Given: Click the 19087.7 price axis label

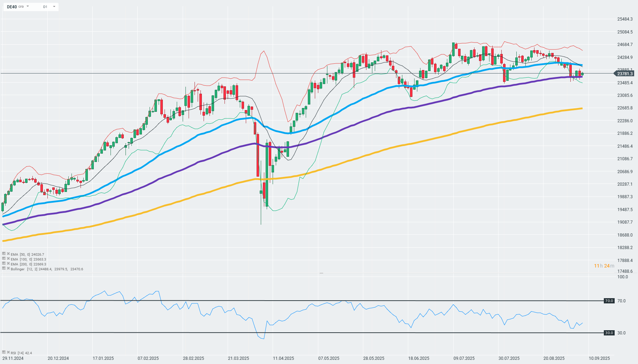Looking at the screenshot, I should pos(625,222).
